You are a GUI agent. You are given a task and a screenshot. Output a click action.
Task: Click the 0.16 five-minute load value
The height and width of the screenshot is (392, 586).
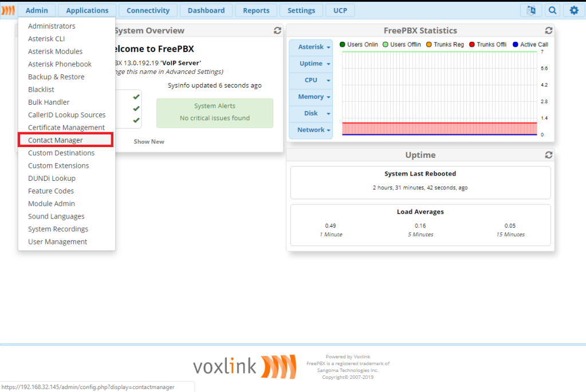click(x=420, y=226)
